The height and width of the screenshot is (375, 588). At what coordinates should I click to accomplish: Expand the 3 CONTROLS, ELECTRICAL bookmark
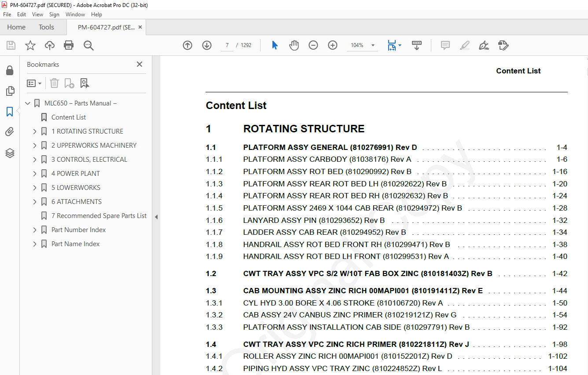click(x=35, y=160)
